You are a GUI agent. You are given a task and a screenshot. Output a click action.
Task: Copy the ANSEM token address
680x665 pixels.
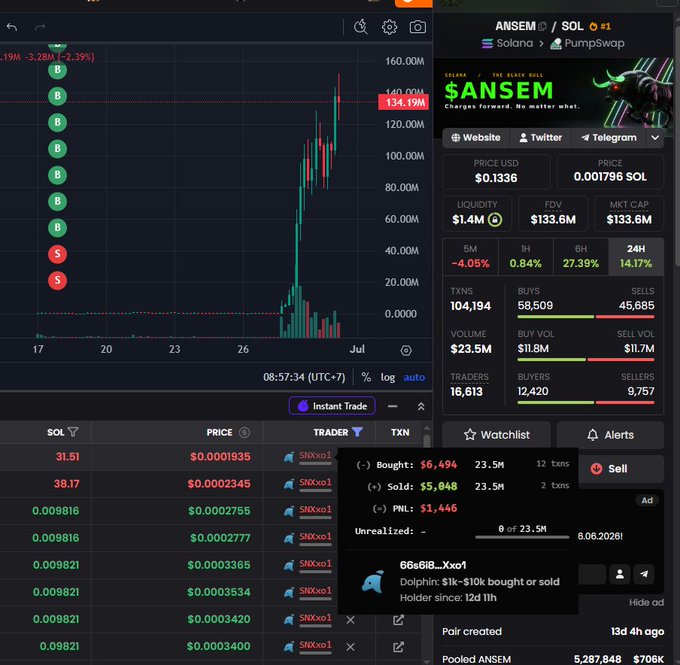pos(542,26)
